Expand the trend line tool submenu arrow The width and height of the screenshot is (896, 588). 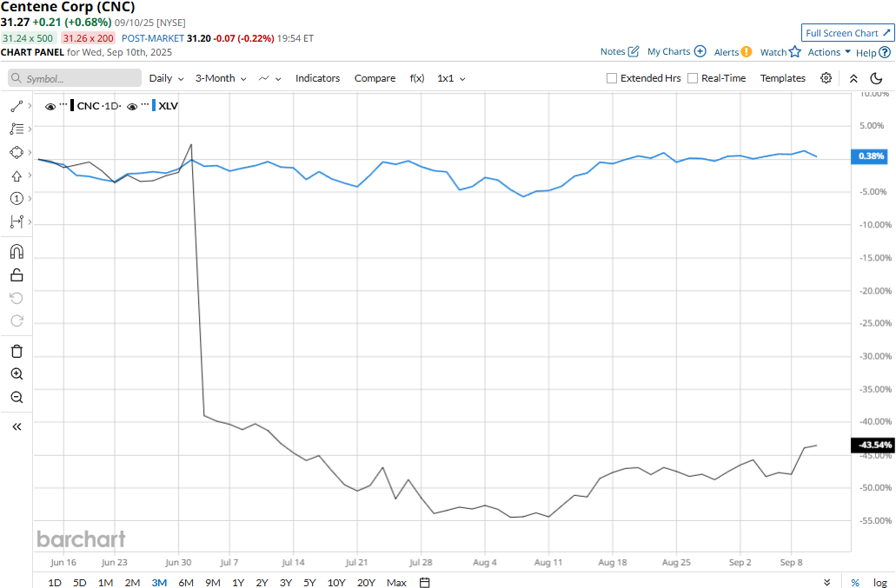(x=30, y=106)
